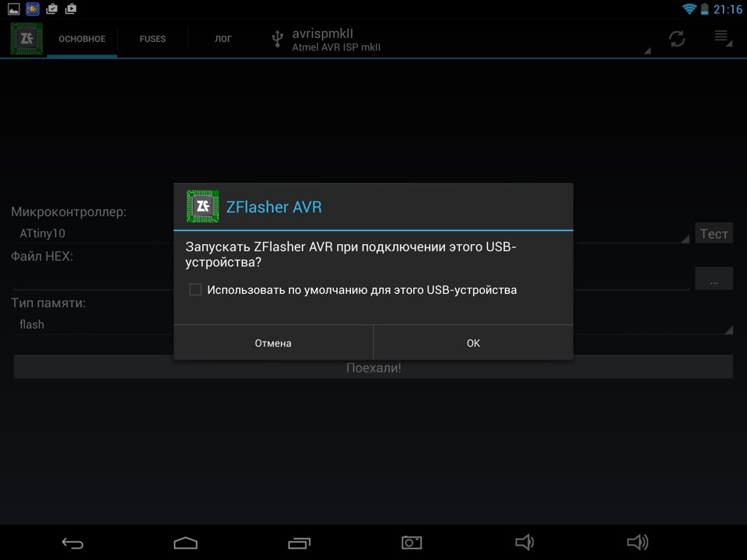Tap the battery status icon
This screenshot has height=560, width=747.
(x=705, y=9)
